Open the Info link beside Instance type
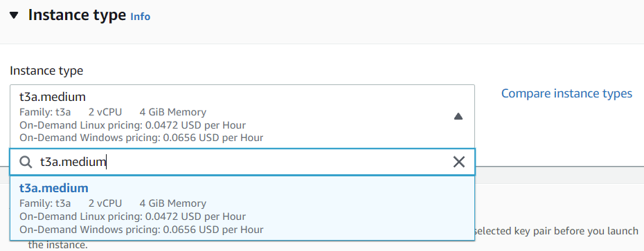 [140, 17]
